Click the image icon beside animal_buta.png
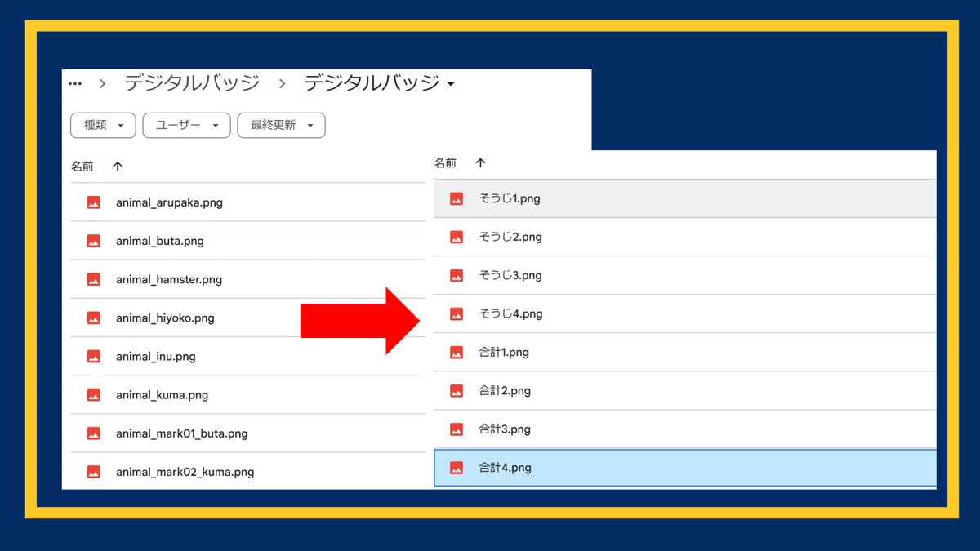 94,241
